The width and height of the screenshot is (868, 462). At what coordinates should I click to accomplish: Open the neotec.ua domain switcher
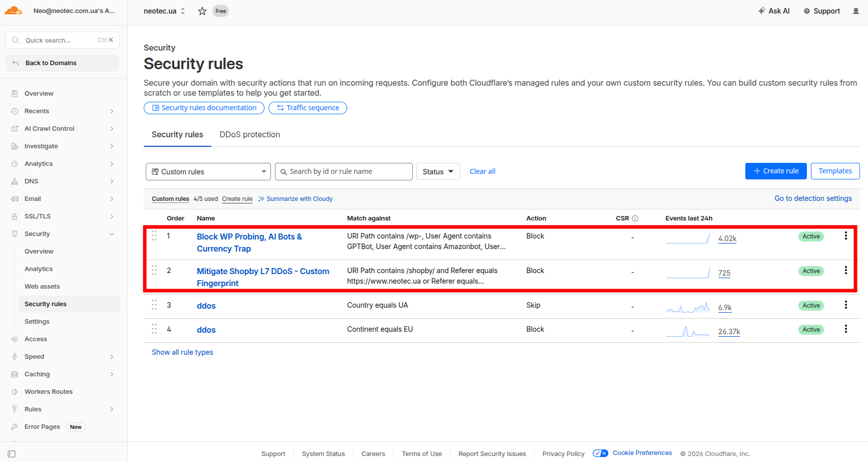(165, 11)
